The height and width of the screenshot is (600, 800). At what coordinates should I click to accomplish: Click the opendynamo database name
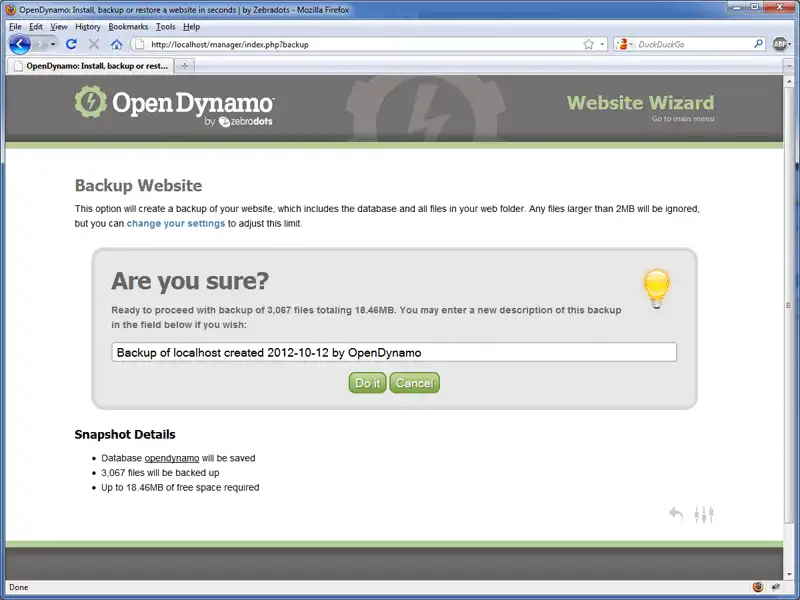coord(172,458)
